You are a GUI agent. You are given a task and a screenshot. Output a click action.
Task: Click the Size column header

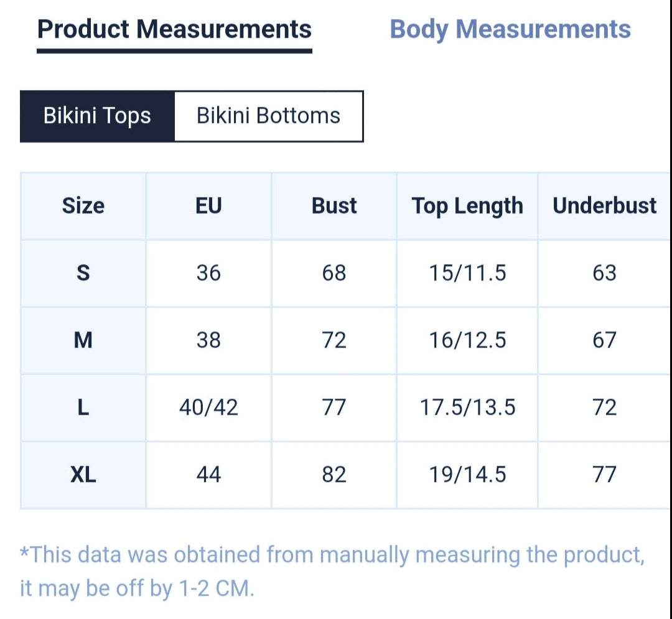coord(83,206)
